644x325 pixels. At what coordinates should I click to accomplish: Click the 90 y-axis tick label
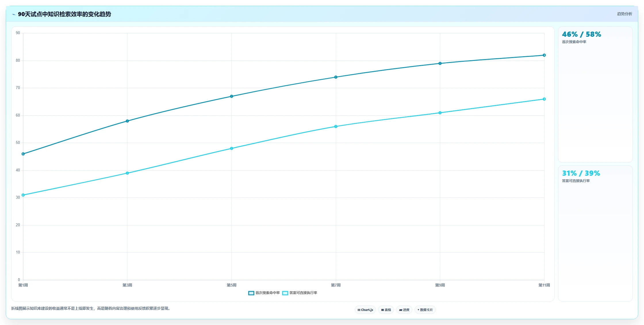18,33
